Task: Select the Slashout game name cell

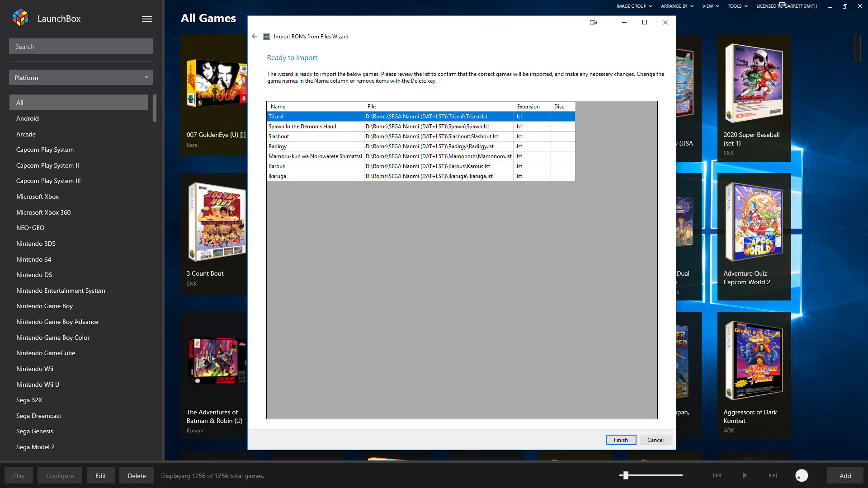Action: pyautogui.click(x=316, y=136)
